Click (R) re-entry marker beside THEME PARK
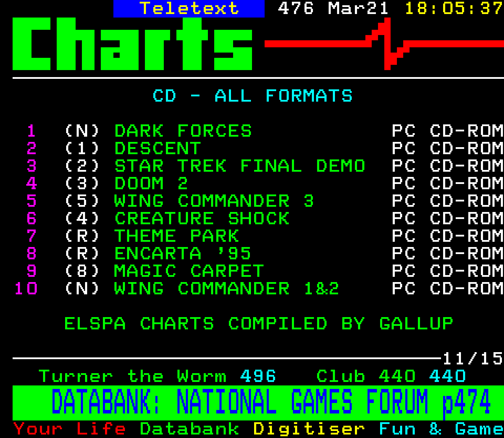The height and width of the screenshot is (438, 504). 82,236
